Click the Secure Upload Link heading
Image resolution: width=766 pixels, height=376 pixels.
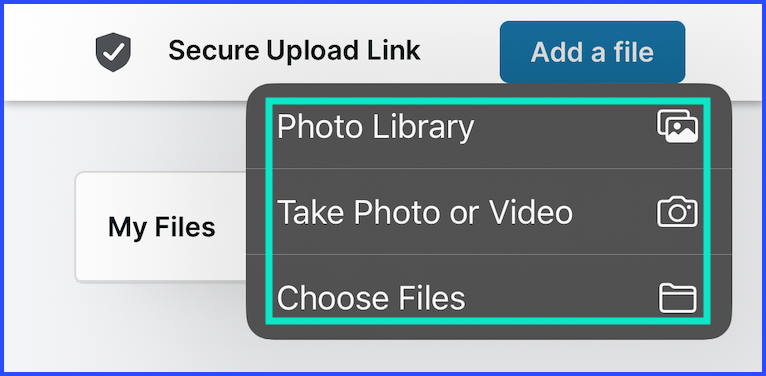(294, 50)
